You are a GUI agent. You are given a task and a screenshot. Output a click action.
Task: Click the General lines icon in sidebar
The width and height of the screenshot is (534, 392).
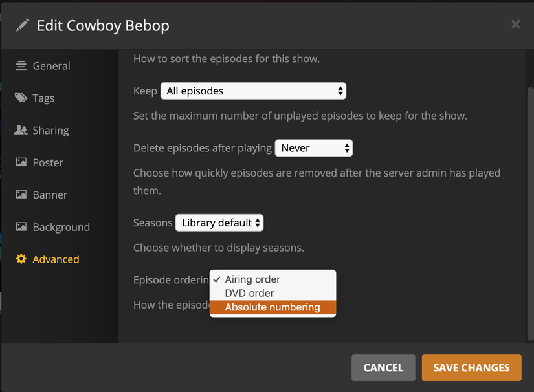pos(21,65)
